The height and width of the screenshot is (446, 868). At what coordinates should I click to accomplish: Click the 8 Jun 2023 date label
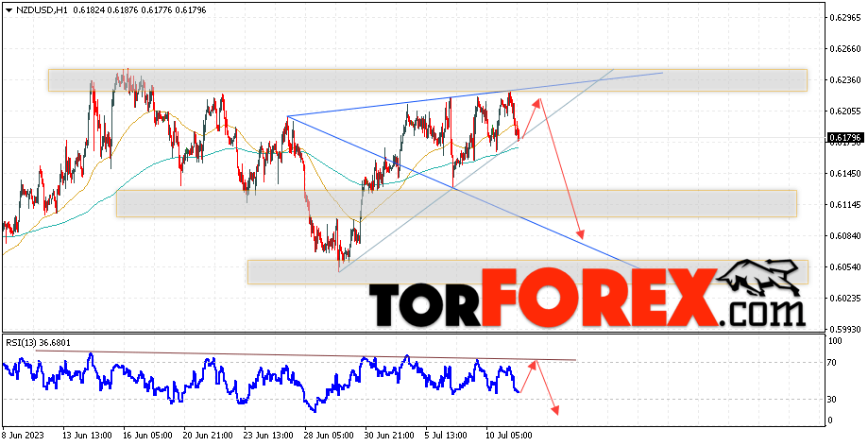click(24, 436)
